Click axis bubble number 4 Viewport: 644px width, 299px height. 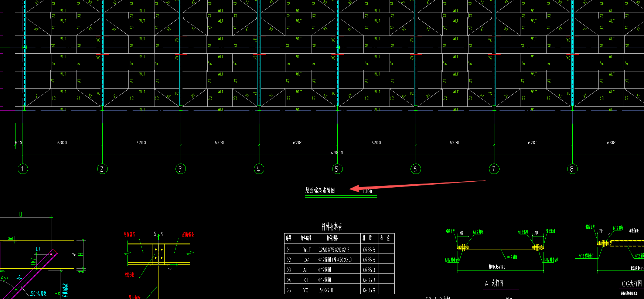pos(259,169)
